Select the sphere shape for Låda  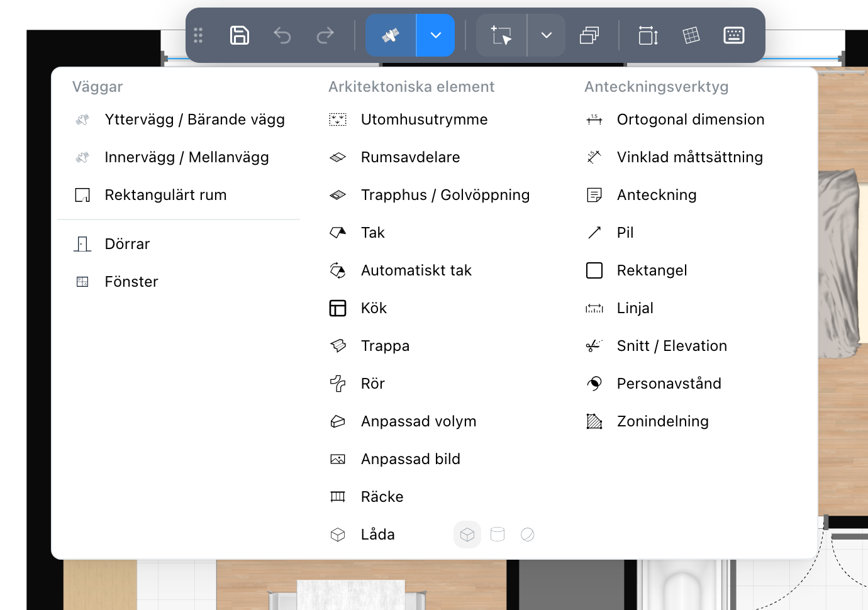point(528,535)
